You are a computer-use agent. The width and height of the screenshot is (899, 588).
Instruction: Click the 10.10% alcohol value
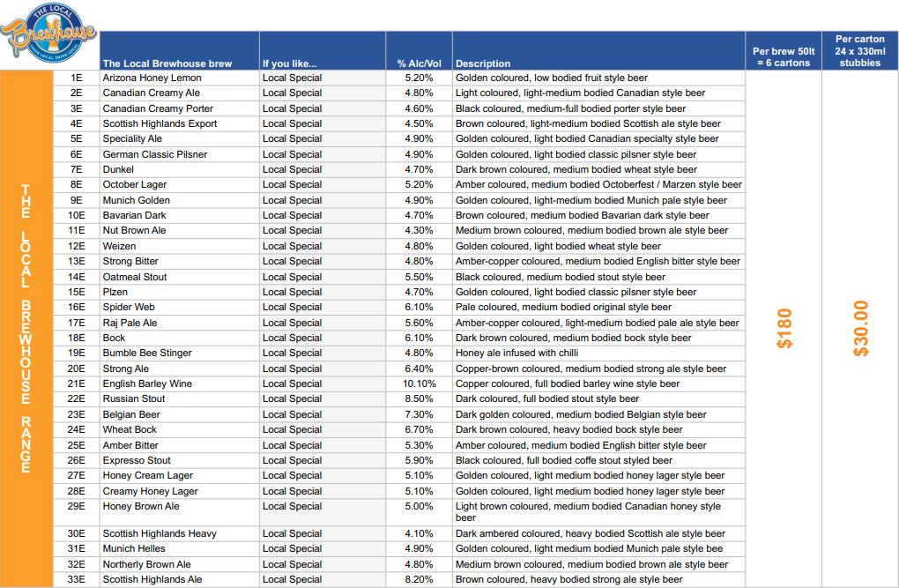click(420, 383)
